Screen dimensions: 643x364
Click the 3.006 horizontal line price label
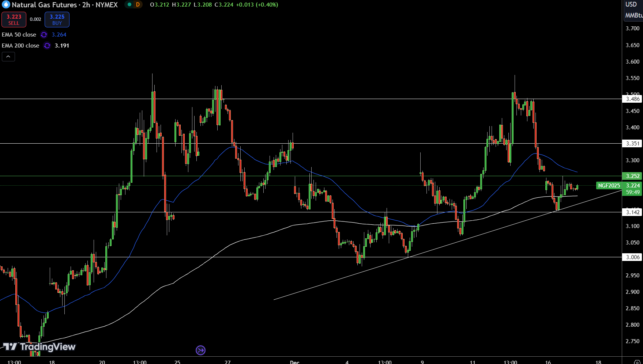point(632,257)
